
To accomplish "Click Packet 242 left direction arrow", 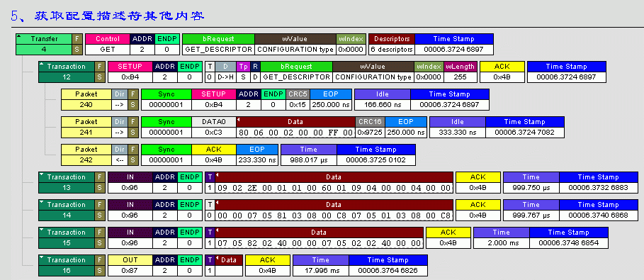I will (x=120, y=160).
